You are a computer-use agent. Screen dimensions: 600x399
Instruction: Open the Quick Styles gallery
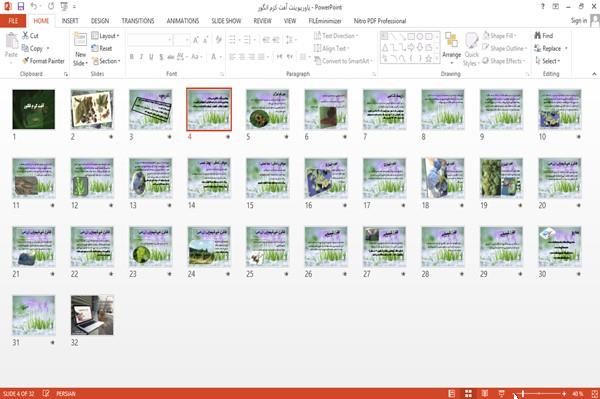click(471, 49)
